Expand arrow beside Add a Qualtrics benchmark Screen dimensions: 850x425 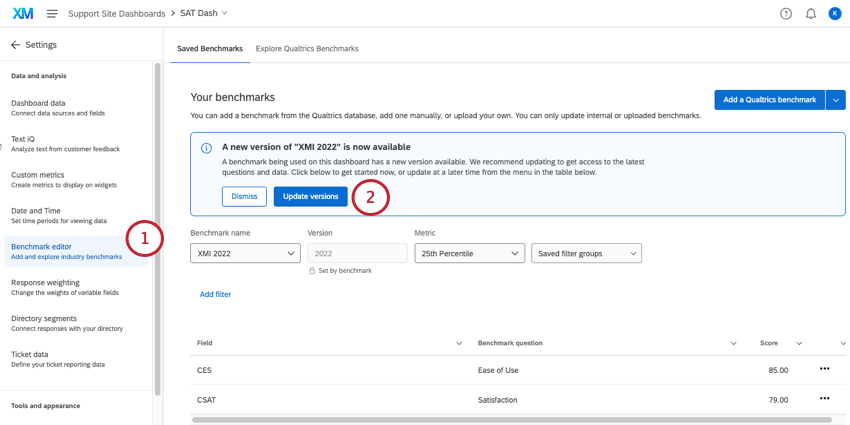[x=836, y=99]
